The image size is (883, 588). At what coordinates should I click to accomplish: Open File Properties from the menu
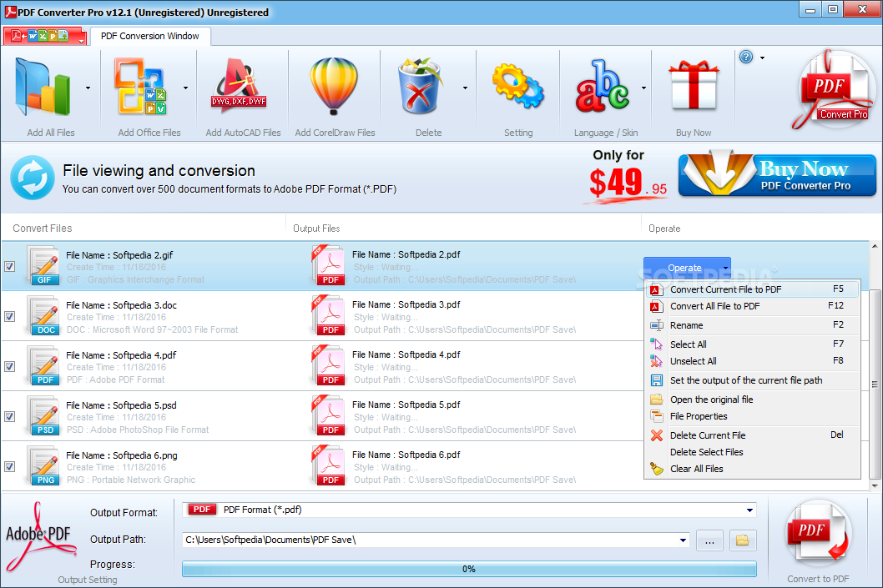(x=752, y=416)
